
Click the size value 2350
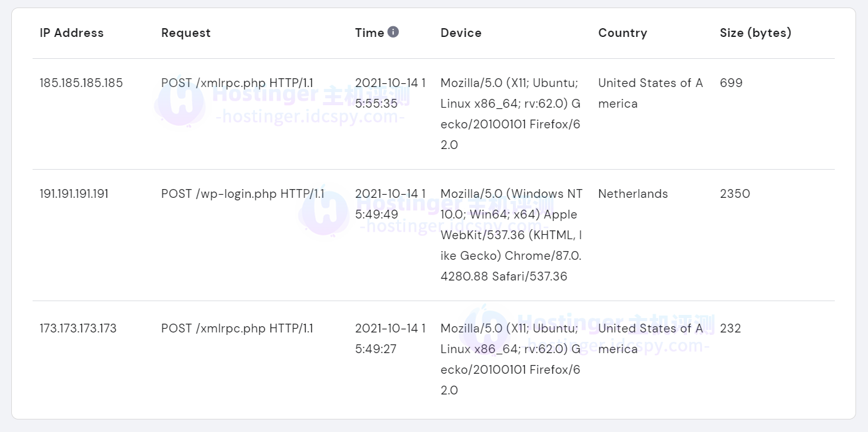(735, 194)
